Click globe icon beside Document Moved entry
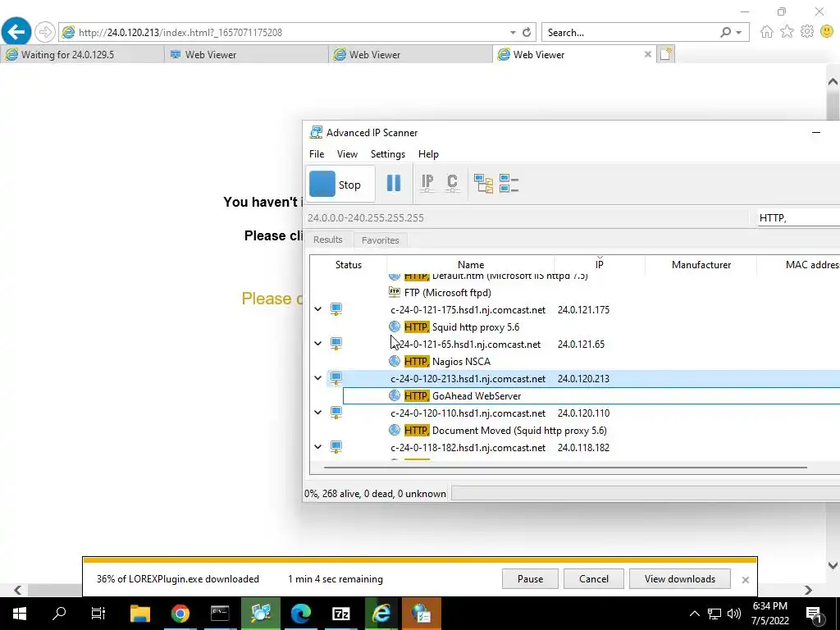 395,430
